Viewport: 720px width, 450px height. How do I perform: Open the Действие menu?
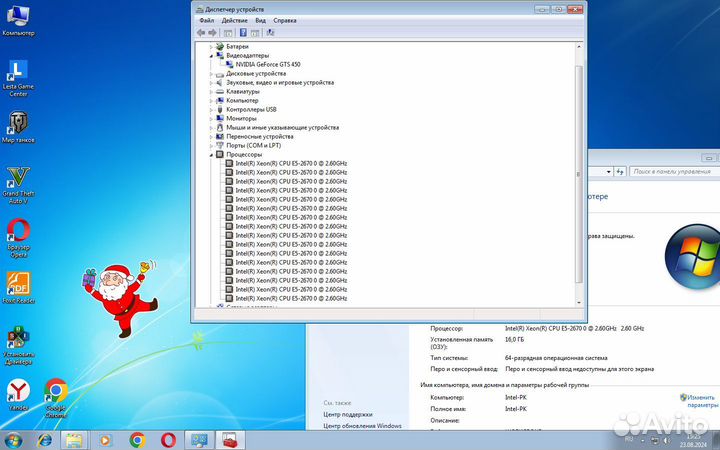(x=234, y=20)
